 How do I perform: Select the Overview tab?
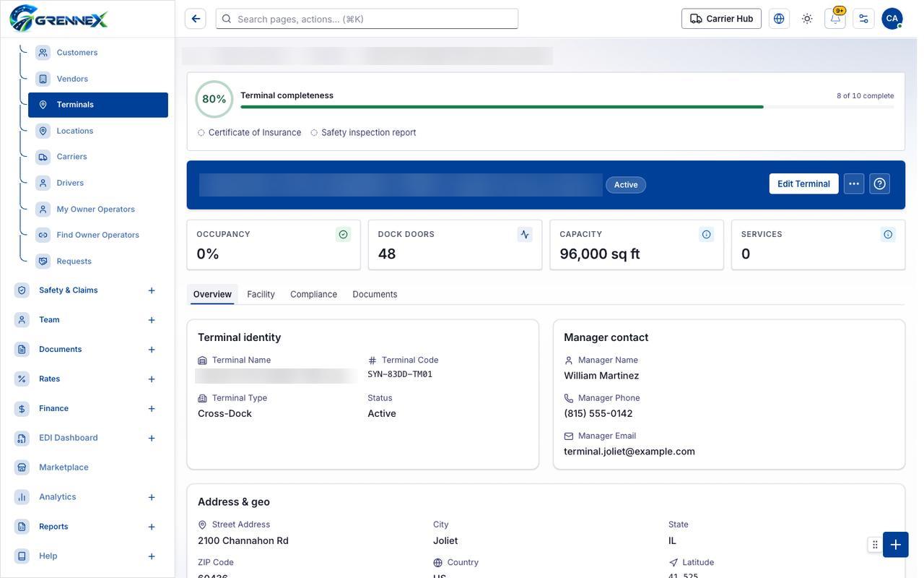coord(212,294)
